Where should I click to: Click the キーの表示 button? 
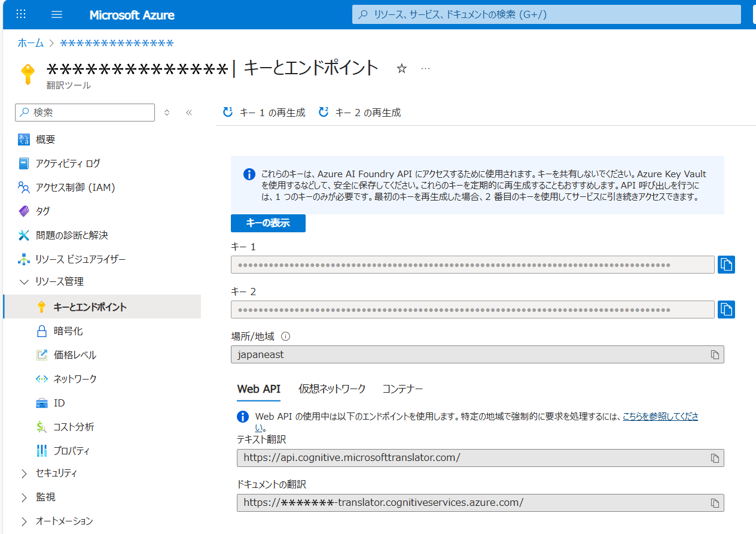pyautogui.click(x=268, y=223)
